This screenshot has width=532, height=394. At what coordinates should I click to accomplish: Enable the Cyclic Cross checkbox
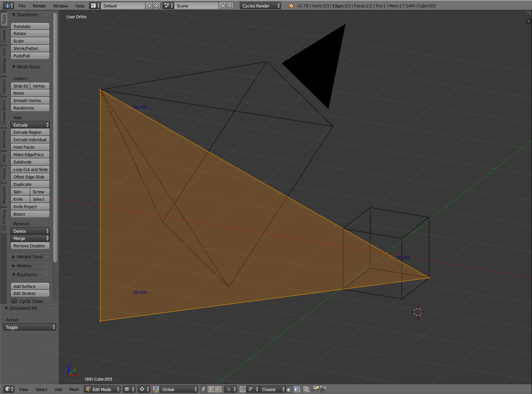[15, 301]
